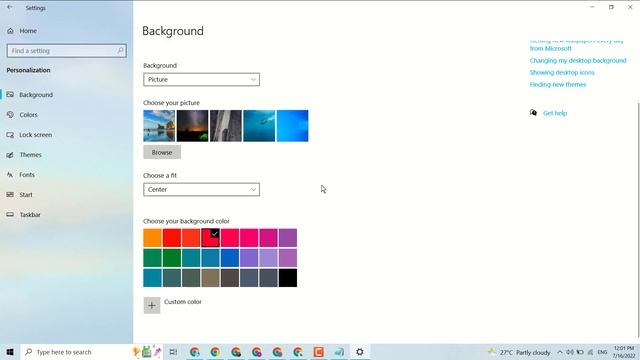Choose the underwater swimmer picture thumbnail

click(x=259, y=126)
